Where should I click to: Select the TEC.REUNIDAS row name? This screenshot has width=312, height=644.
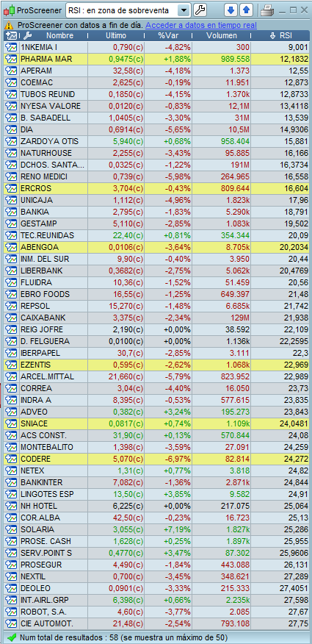tap(47, 235)
